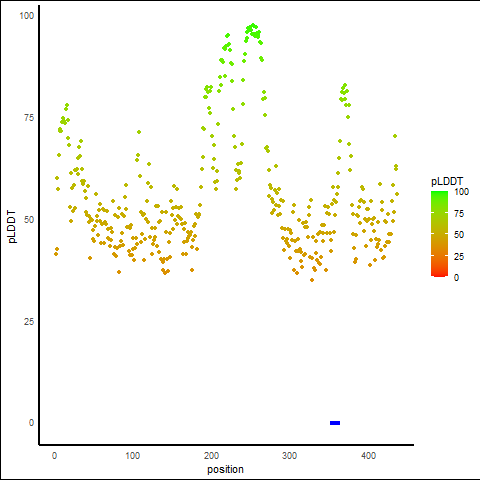
Task: Click the green top of the legend gradient
Action: coord(439,193)
